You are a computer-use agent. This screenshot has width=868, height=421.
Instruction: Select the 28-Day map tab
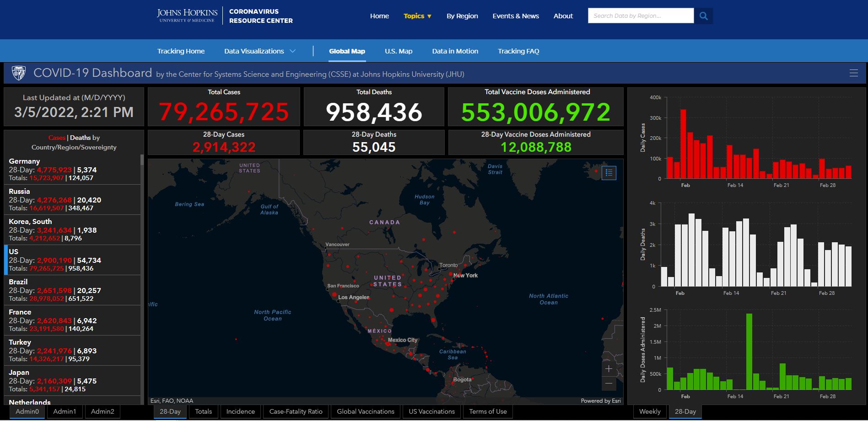coord(170,411)
